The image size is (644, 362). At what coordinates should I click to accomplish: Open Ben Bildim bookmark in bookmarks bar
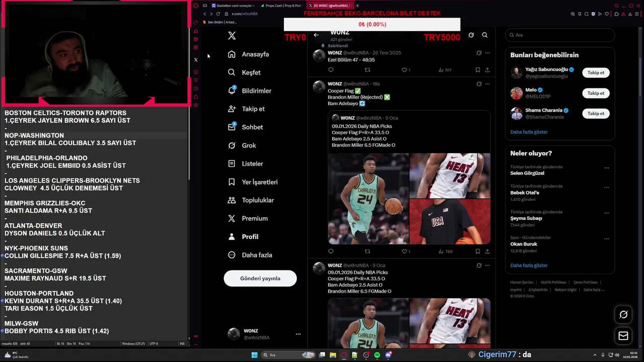[x=219, y=22]
